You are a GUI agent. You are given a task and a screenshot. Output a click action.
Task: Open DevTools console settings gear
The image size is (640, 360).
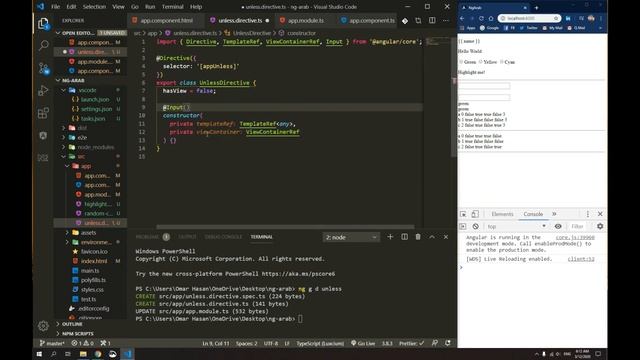pyautogui.click(x=600, y=226)
